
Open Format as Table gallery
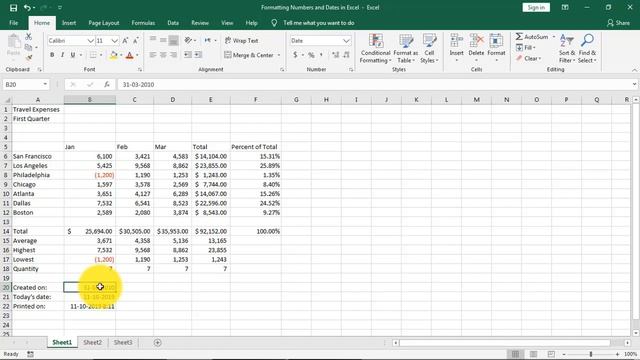click(406, 49)
